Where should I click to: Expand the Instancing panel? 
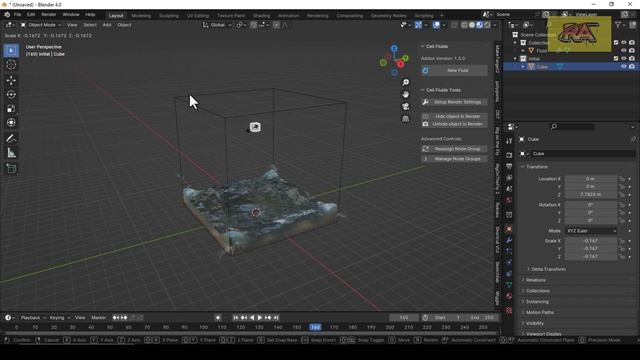tap(537, 302)
